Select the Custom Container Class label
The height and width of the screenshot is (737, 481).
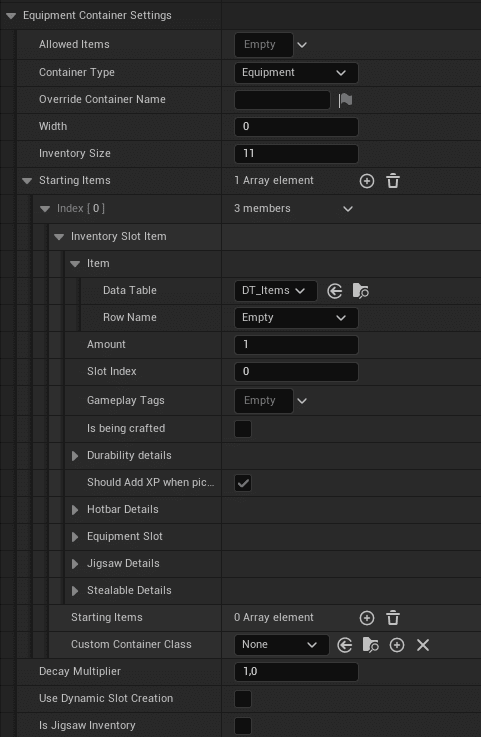pyautogui.click(x=131, y=645)
